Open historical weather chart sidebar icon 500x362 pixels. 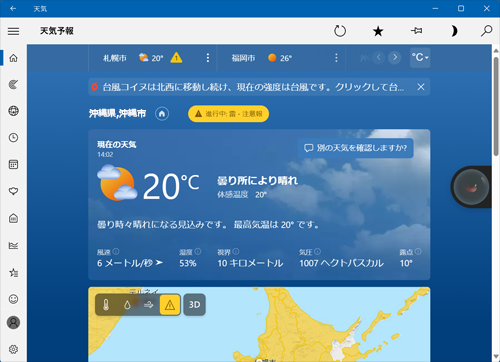13,246
